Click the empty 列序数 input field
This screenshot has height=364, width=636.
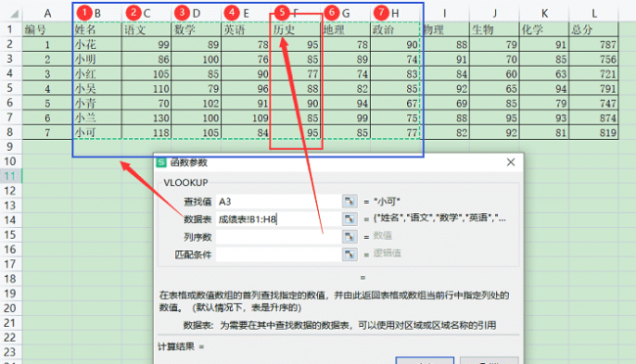[x=279, y=237]
